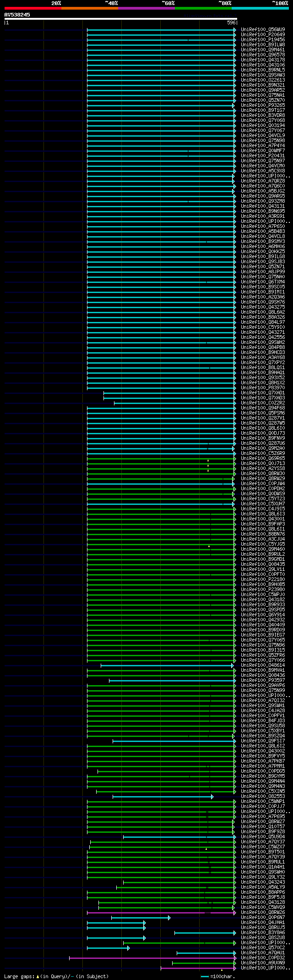Select label UniRef100_B9FAP3

tap(263, 524)
